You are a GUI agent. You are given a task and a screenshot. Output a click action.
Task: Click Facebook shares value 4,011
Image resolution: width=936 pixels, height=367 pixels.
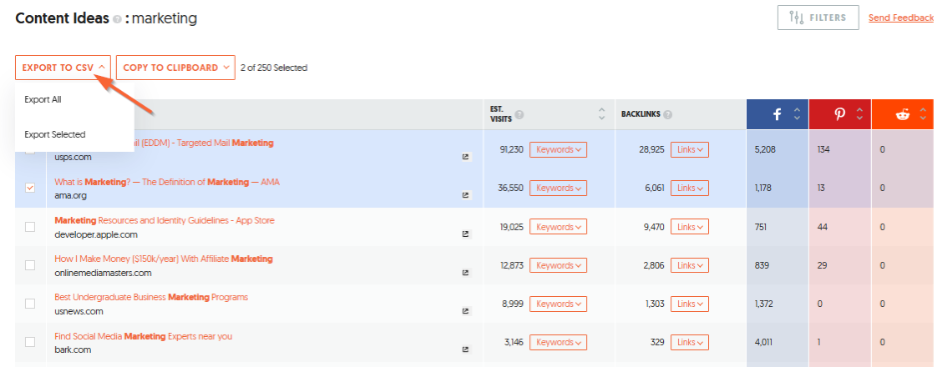764,343
